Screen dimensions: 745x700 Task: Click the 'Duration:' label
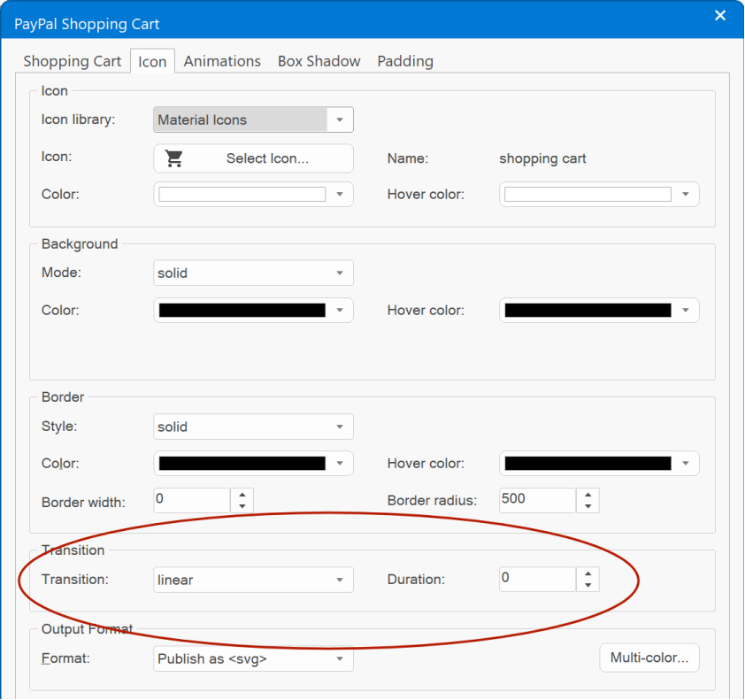[x=416, y=580]
